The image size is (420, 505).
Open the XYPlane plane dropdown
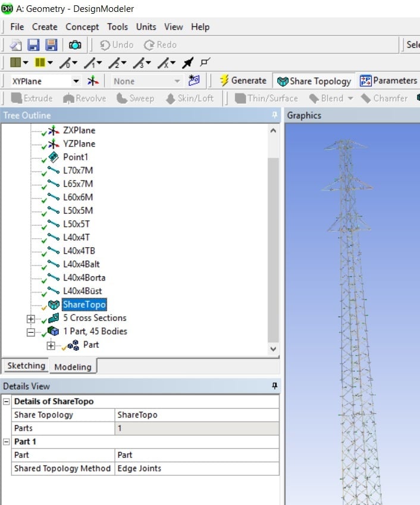pos(76,81)
